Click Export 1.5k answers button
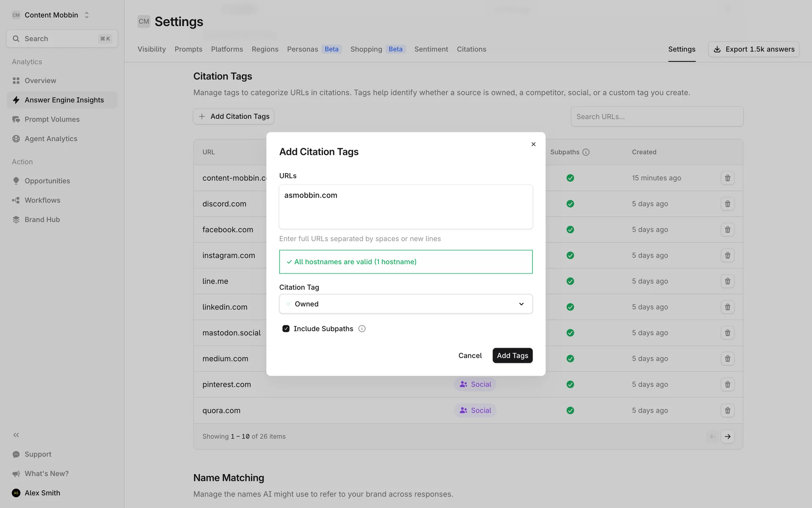The height and width of the screenshot is (508, 812). pyautogui.click(x=754, y=49)
